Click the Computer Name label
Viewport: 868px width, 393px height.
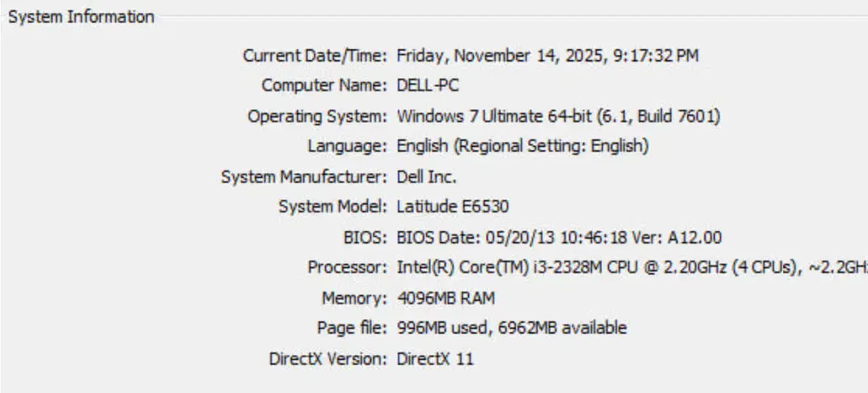(x=324, y=86)
